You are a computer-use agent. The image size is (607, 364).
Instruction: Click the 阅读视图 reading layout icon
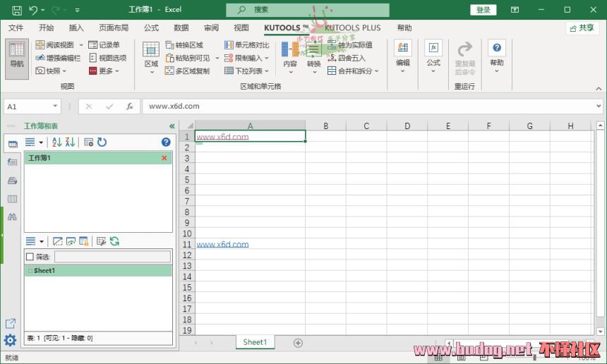(40, 45)
